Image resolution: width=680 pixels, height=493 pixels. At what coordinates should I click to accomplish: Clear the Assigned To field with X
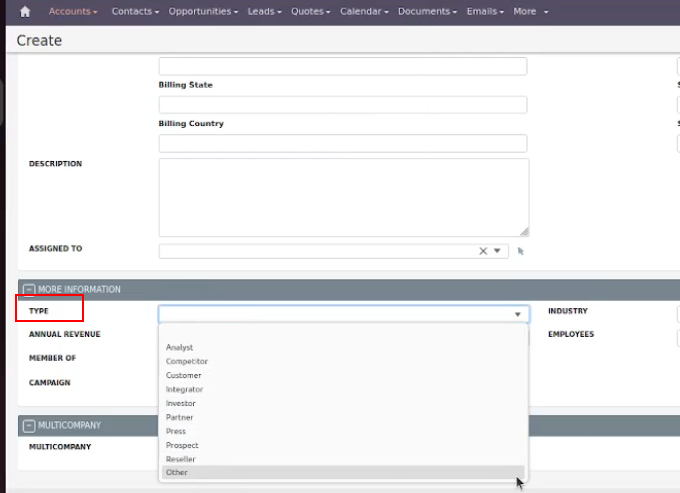483,251
